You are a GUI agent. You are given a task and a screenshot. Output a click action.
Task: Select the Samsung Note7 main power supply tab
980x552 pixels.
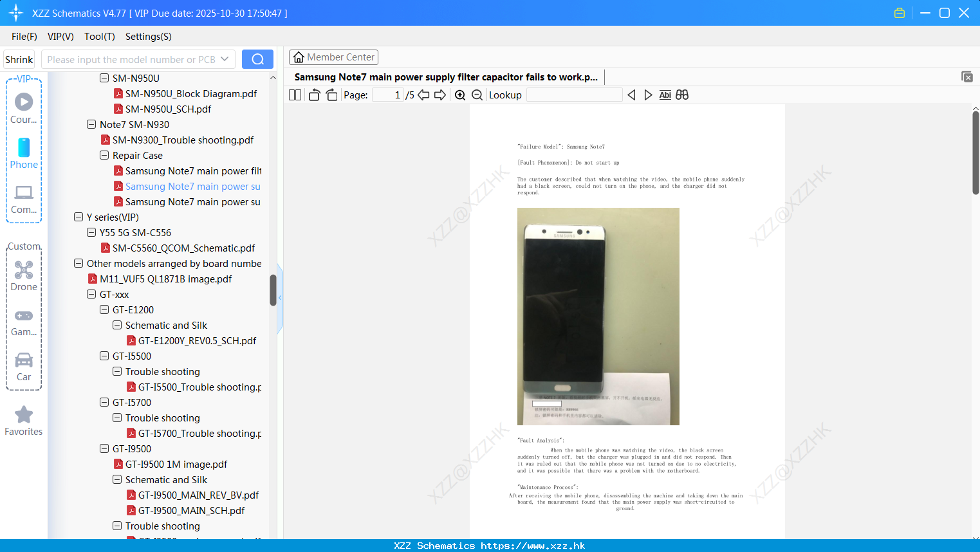coord(446,77)
